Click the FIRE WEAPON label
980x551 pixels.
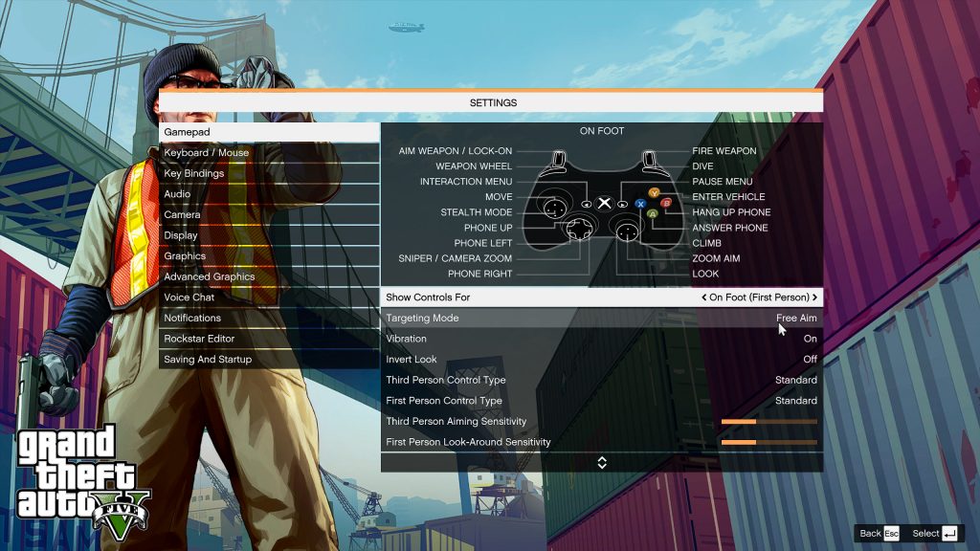[x=724, y=151]
